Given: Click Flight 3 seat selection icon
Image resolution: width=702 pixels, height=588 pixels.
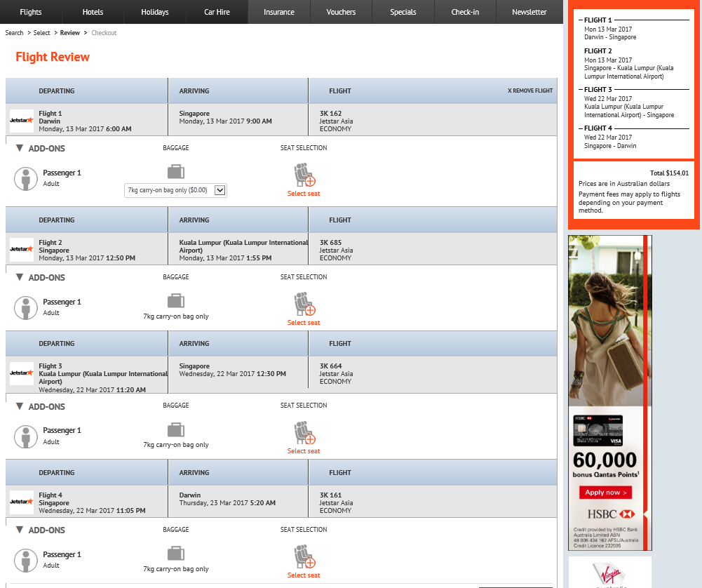Looking at the screenshot, I should click(x=304, y=433).
